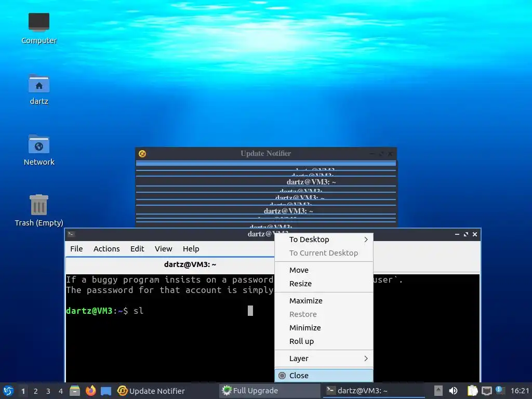Open the terminal Actions menu
Viewport: 532px width, 399px height.
point(107,249)
